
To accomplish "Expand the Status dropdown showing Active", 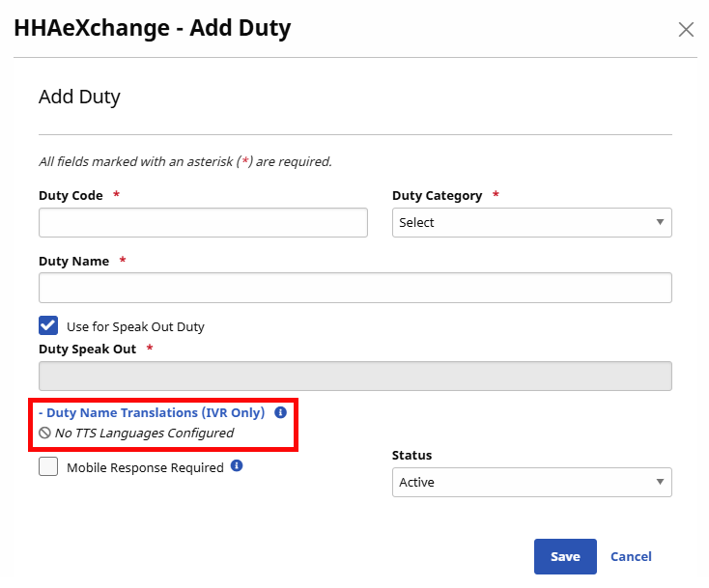I will 531,482.
